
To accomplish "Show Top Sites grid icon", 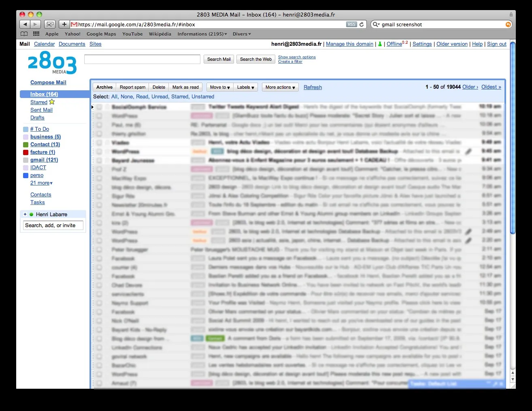I will 36,34.
